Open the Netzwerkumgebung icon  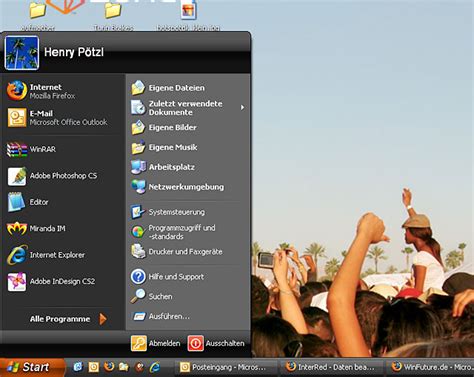[138, 187]
